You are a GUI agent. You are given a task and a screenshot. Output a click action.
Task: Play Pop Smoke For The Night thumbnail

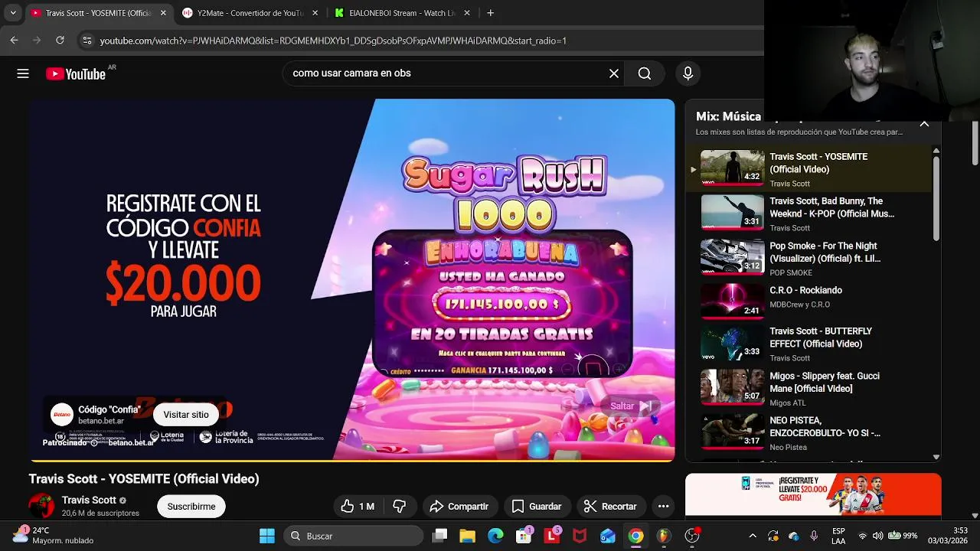[x=733, y=258]
